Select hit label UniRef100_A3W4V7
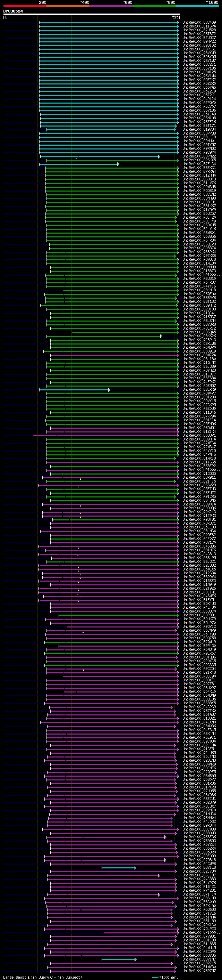222x980 pixels. pyautogui.click(x=199, y=394)
